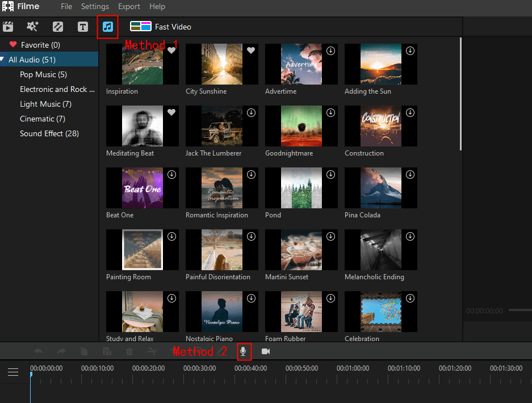Click the "Melancholic Ending" track name
Viewport: 532px width, 403px height.
(374, 277)
